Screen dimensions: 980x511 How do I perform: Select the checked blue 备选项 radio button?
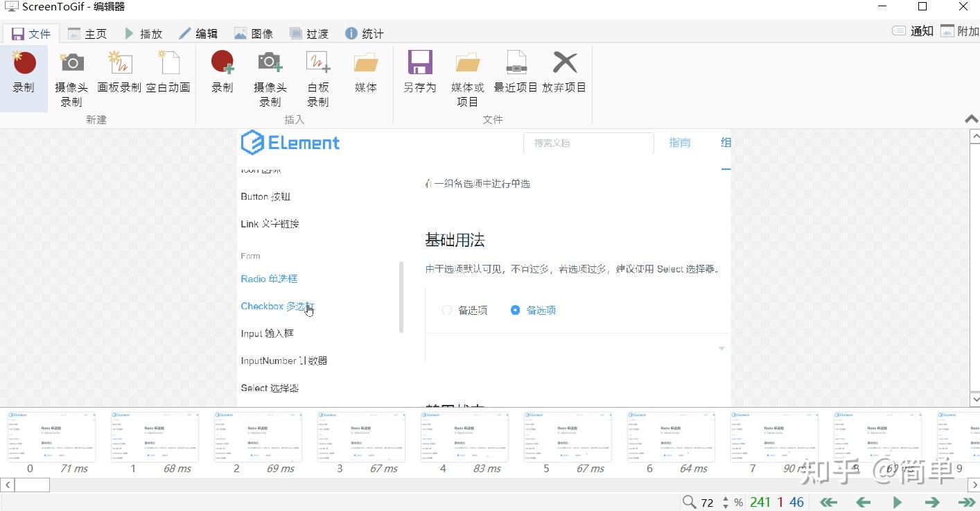point(515,310)
